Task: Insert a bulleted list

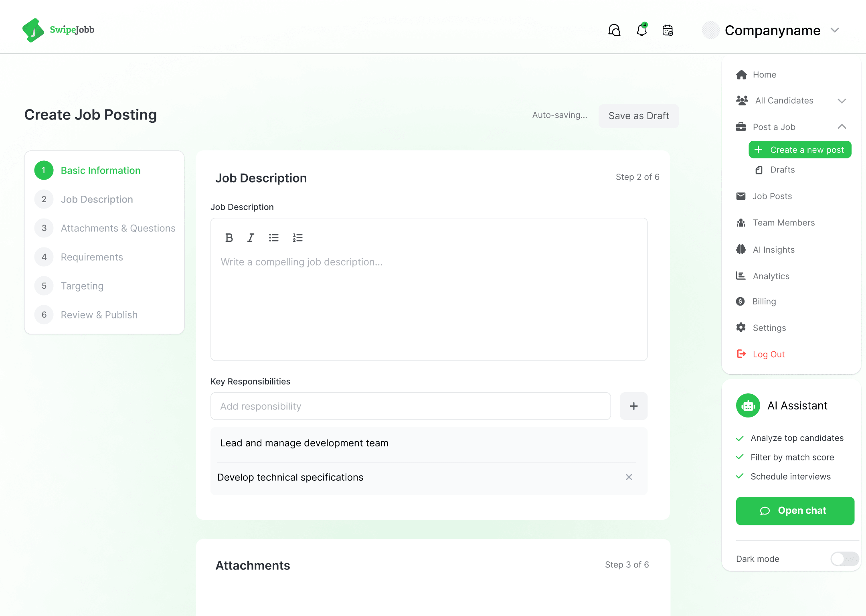Action: pyautogui.click(x=274, y=238)
